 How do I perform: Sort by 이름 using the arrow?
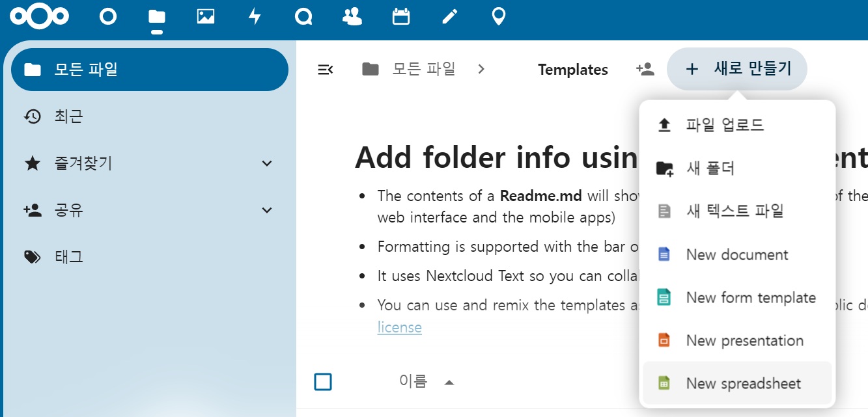click(449, 383)
